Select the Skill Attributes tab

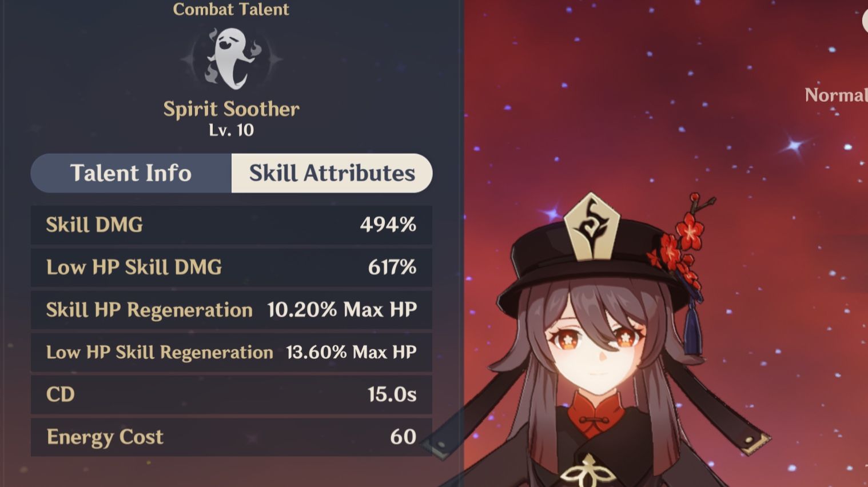(332, 173)
